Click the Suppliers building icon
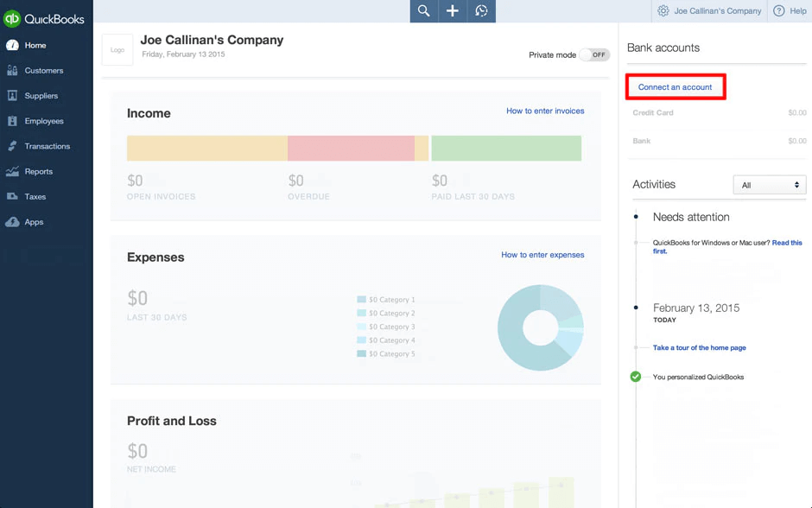Viewport: 812px width, 508px height. click(12, 96)
